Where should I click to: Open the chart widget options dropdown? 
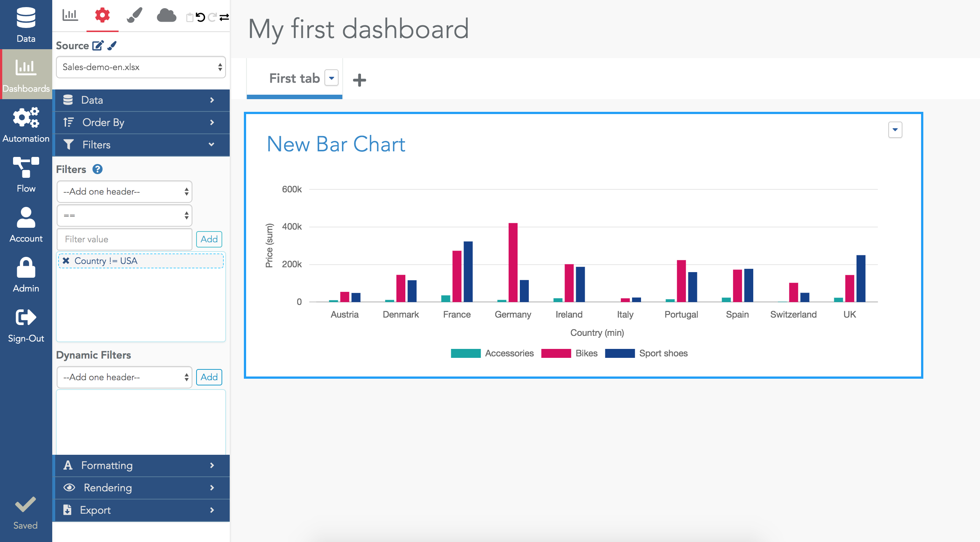(x=895, y=130)
